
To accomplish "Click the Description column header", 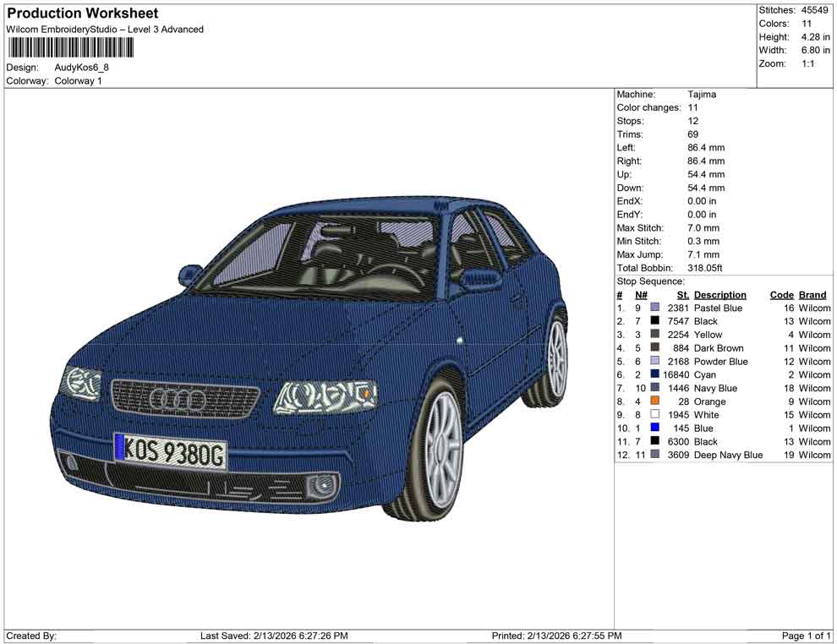I will [719, 294].
